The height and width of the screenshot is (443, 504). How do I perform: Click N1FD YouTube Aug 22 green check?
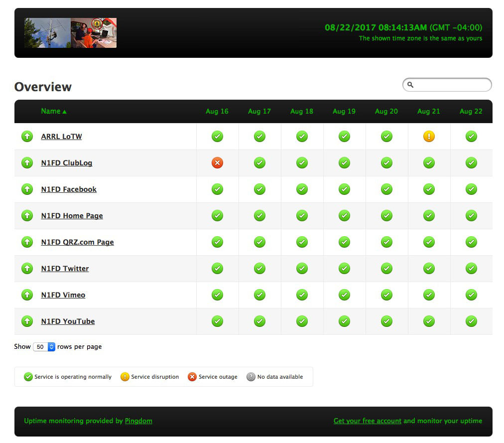(x=471, y=321)
